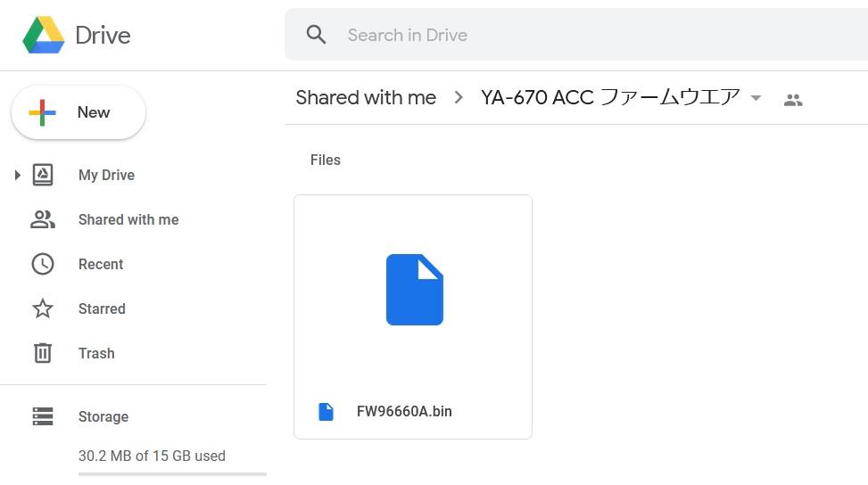This screenshot has width=868, height=485.
Task: Open Shared with me in the sidebar
Action: coord(128,219)
